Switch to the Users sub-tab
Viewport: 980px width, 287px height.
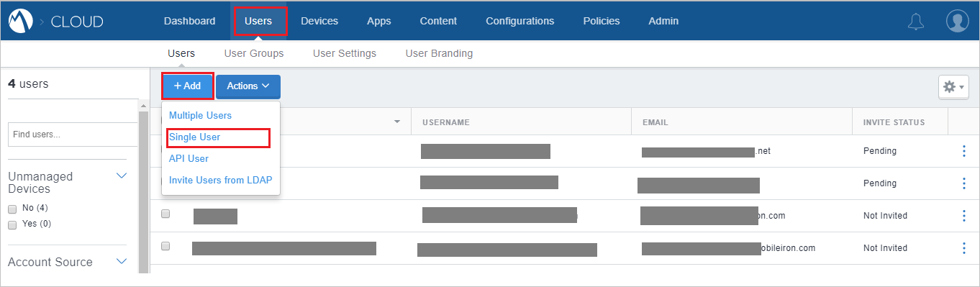pos(181,53)
